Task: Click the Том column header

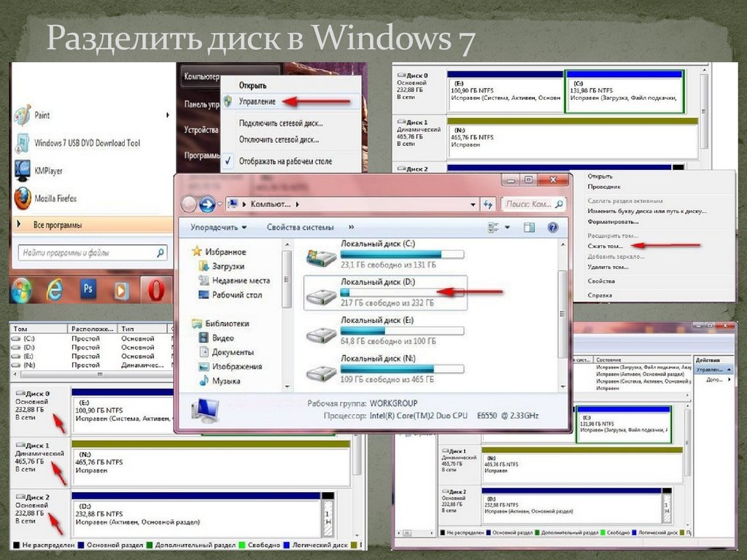Action: 39,329
